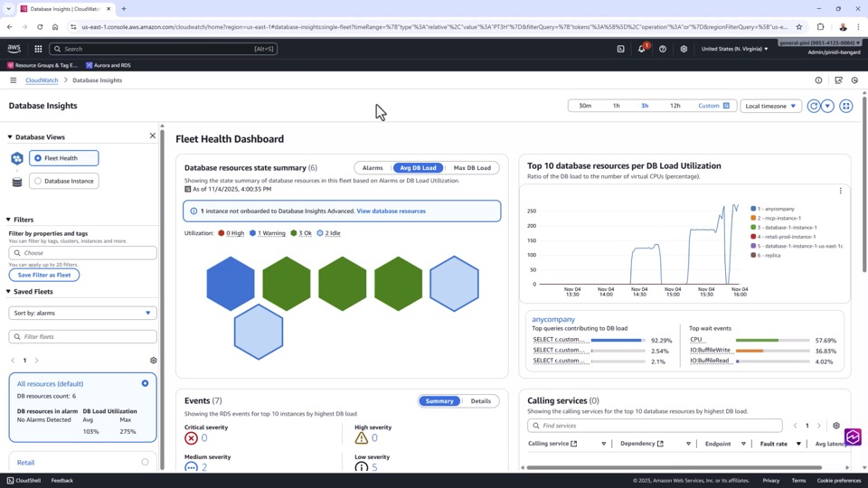Bookmark this page with the star icon
This screenshot has width=868, height=488.
798,26
